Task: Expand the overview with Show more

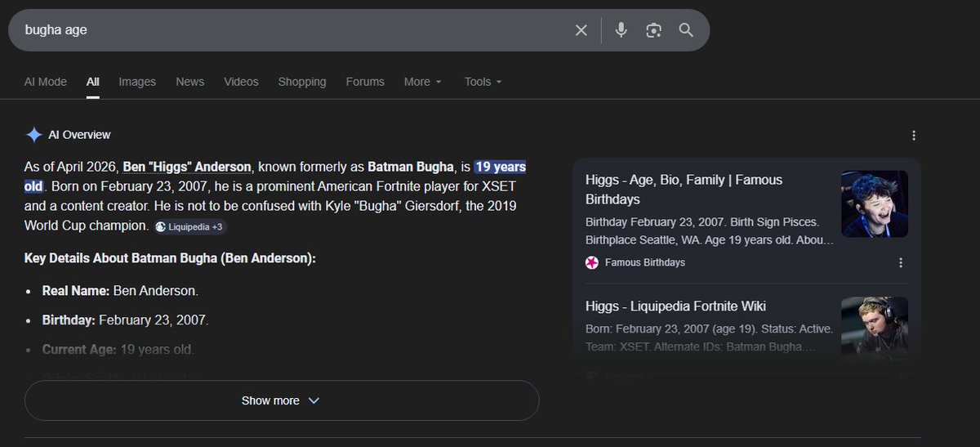Action: 282,400
